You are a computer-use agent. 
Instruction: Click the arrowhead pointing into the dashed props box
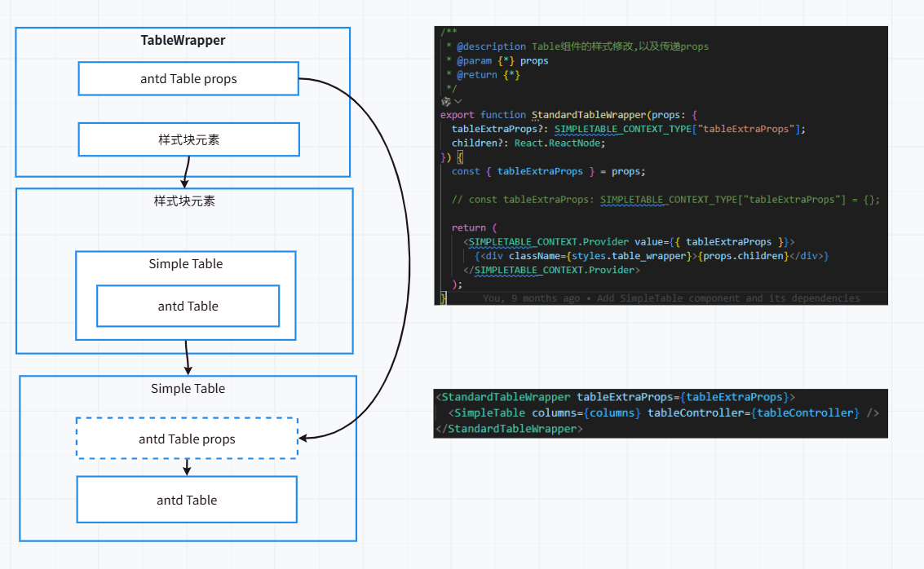(303, 439)
